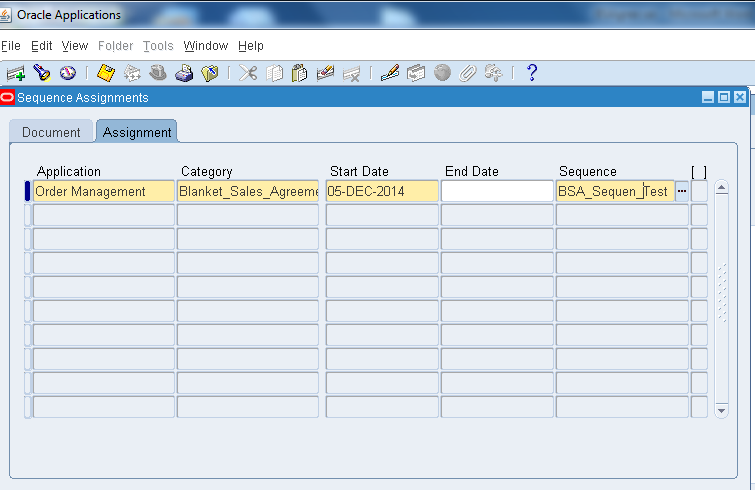The height and width of the screenshot is (490, 755).
Task: Show the Navigator via compass icon
Action: 68,73
